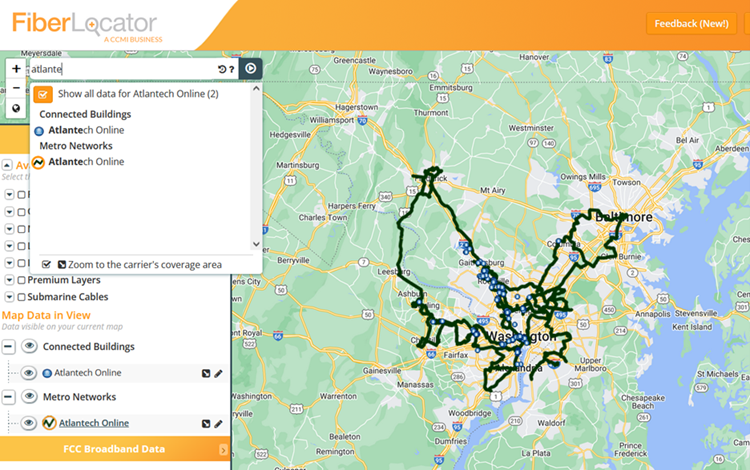Toggle visibility of Metro Networks group
750x470 pixels.
coord(30,397)
